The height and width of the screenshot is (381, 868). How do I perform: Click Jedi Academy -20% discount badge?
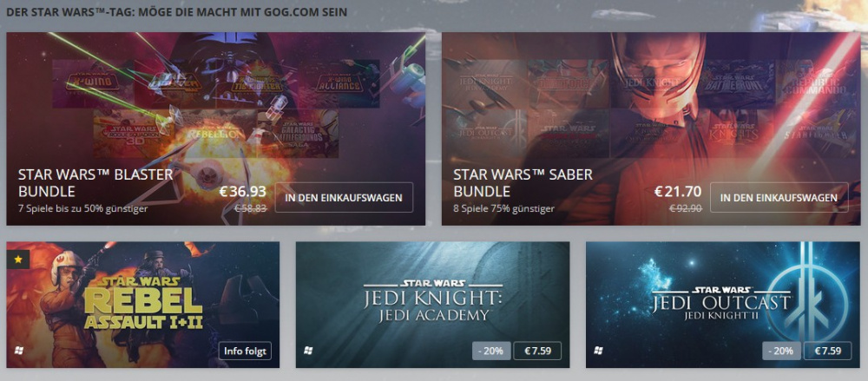pyautogui.click(x=491, y=351)
